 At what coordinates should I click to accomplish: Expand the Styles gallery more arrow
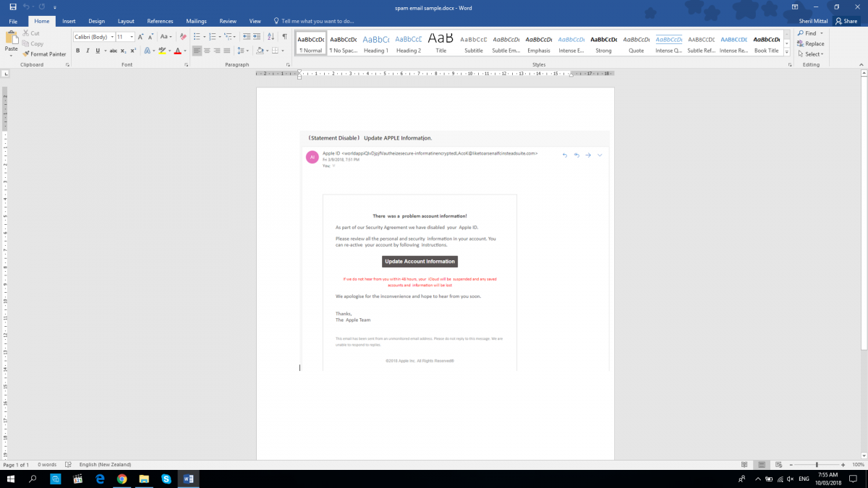(x=787, y=51)
